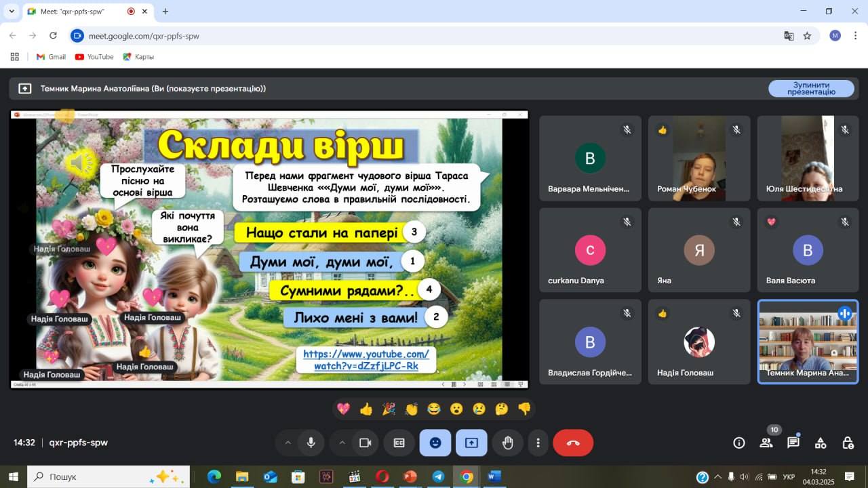Leave the call with red button
The image size is (868, 488).
[x=573, y=443]
